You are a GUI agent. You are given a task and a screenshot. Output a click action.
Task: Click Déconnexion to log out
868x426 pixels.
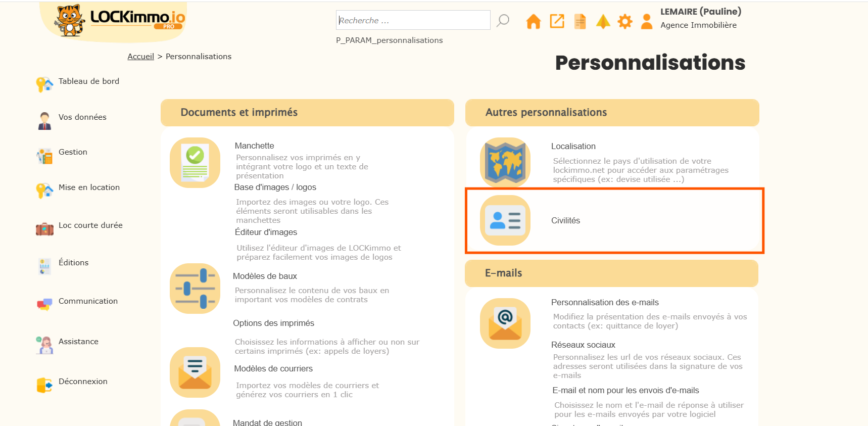point(83,382)
